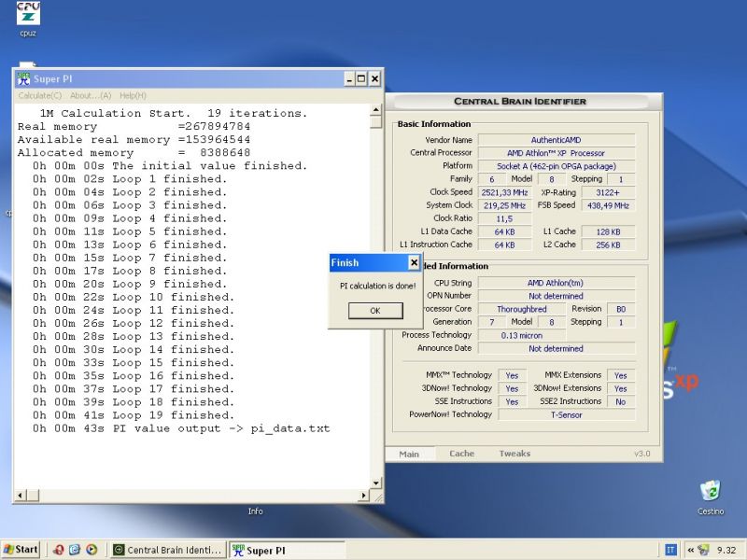Click the L2 Cache value 256 KB
Screen dimensions: 747x560
tap(608, 245)
